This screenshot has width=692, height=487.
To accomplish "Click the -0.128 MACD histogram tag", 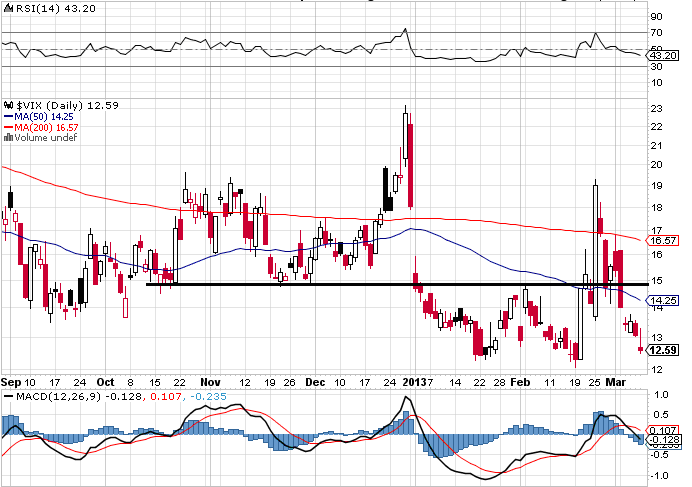I will pyautogui.click(x=663, y=439).
